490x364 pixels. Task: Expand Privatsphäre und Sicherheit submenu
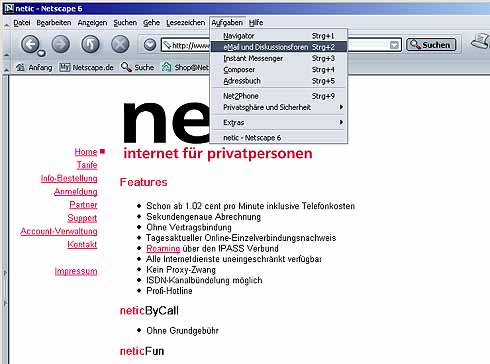tap(279, 107)
